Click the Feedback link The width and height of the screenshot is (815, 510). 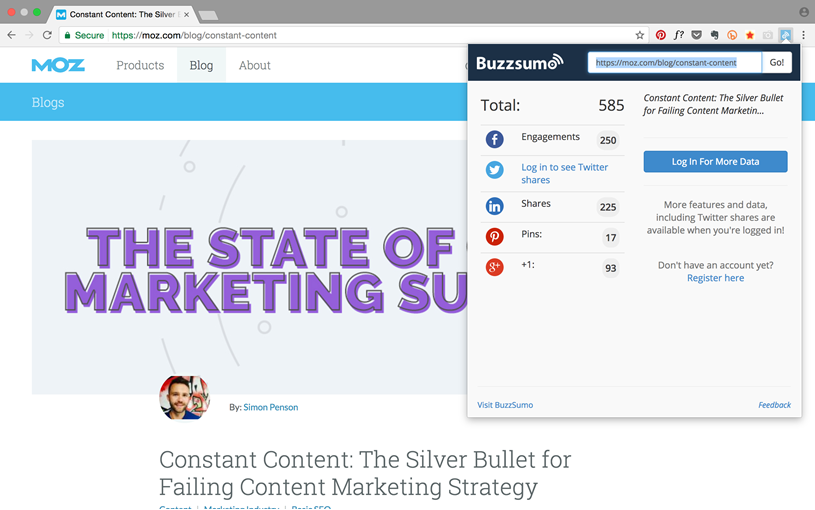coord(774,405)
